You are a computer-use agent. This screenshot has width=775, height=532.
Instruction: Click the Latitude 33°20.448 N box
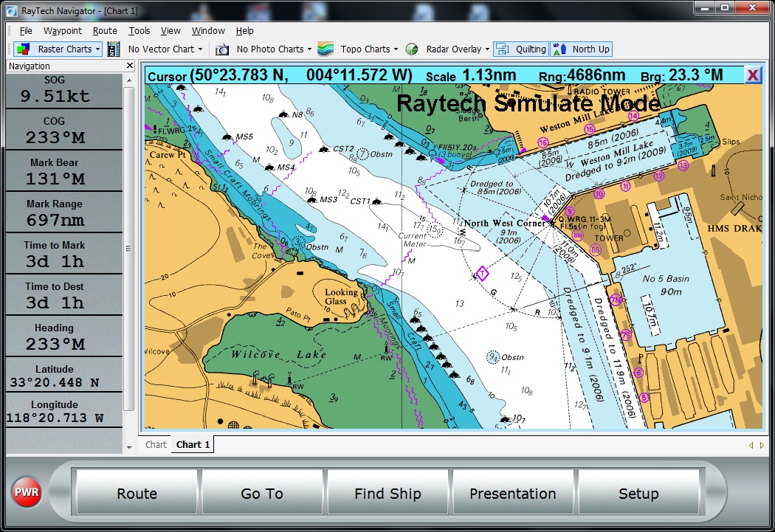point(63,376)
